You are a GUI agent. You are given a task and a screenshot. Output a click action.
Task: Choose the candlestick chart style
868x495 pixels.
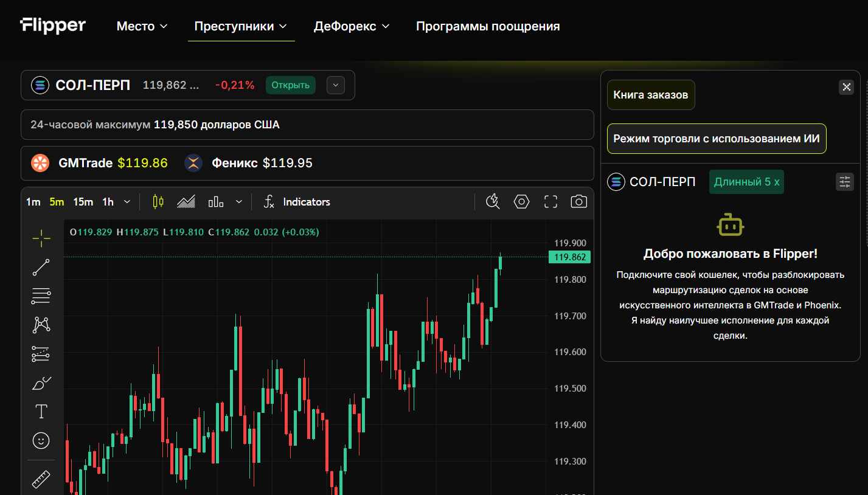click(x=158, y=202)
